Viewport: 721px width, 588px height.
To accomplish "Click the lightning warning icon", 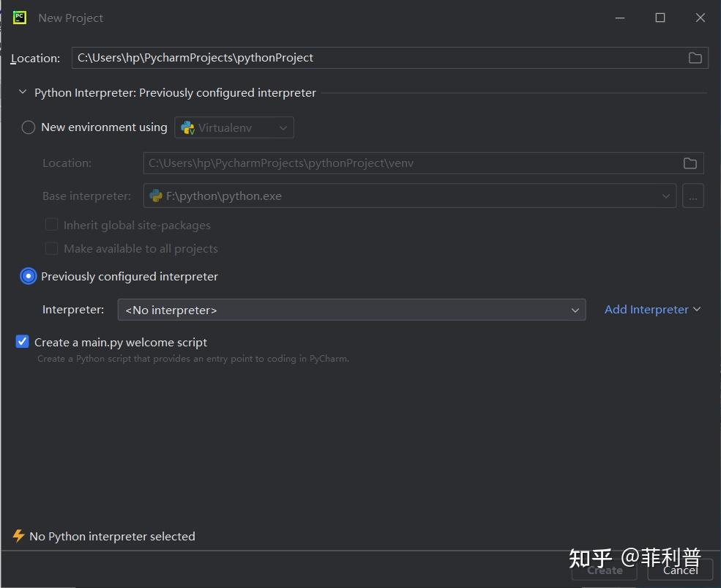I will (18, 536).
